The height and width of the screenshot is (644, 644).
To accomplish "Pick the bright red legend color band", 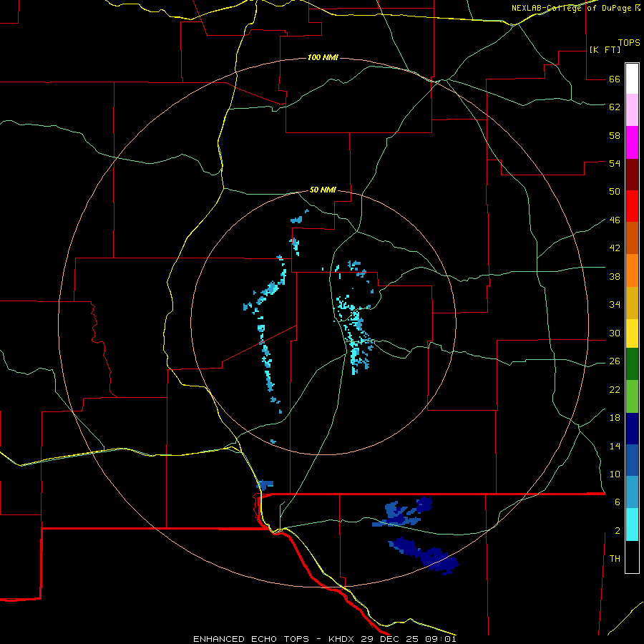I will (632, 206).
